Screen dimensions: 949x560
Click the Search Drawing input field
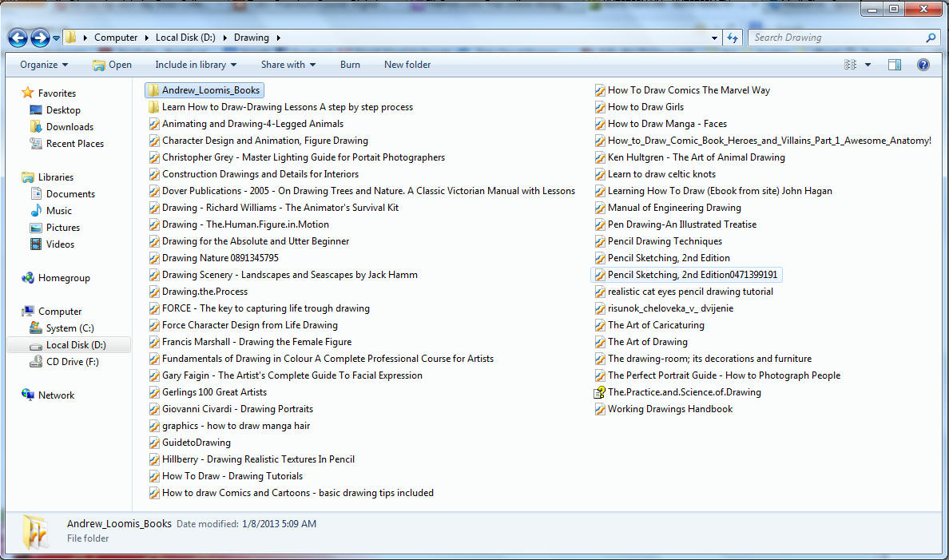click(x=837, y=38)
